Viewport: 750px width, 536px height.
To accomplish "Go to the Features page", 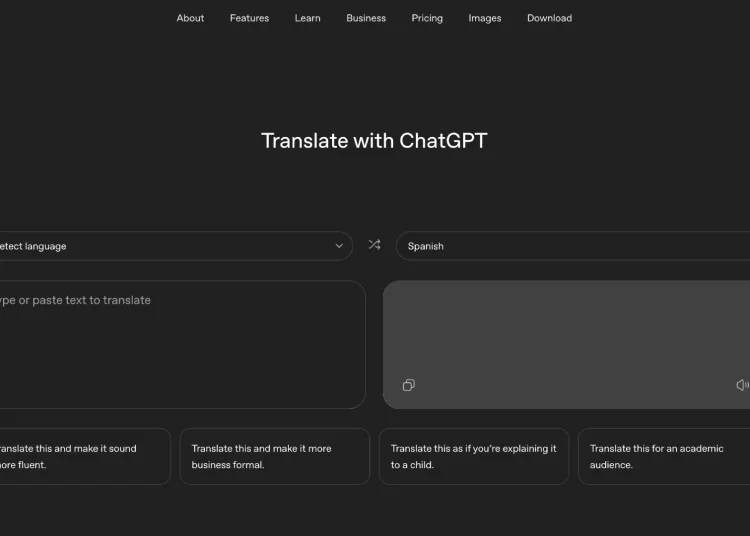I will 249,18.
